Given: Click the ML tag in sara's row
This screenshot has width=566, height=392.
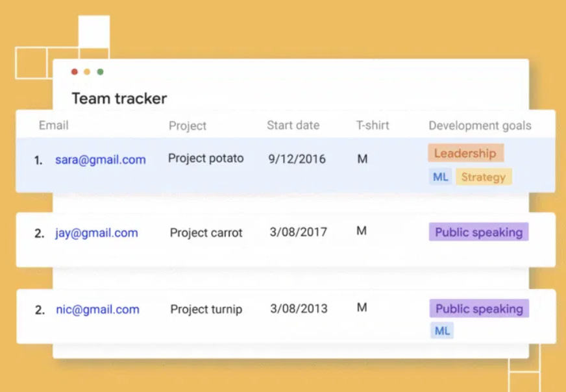Looking at the screenshot, I should (x=441, y=177).
